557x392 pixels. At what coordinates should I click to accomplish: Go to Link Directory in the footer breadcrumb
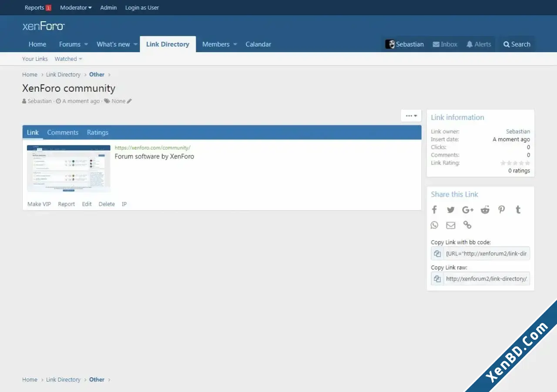(x=63, y=380)
